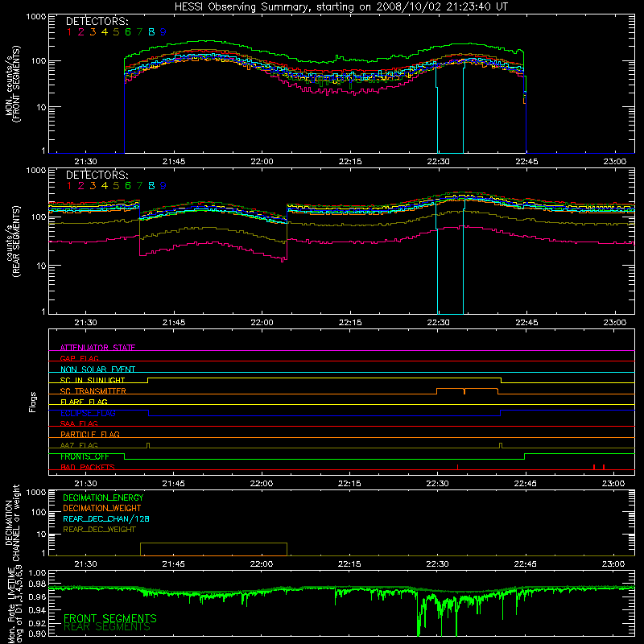Select detector 9 in front segments legend

tap(163, 32)
